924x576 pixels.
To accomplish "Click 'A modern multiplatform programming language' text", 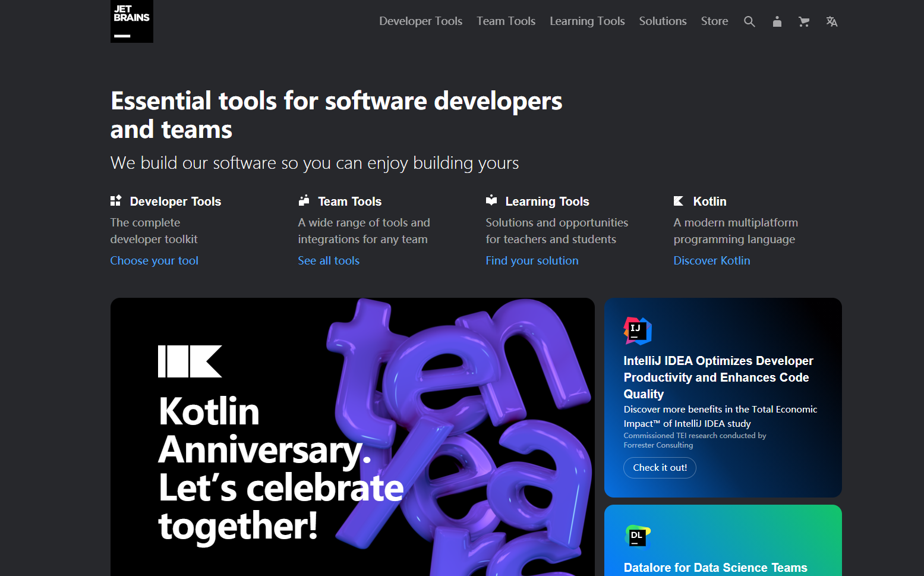I will coord(736,231).
